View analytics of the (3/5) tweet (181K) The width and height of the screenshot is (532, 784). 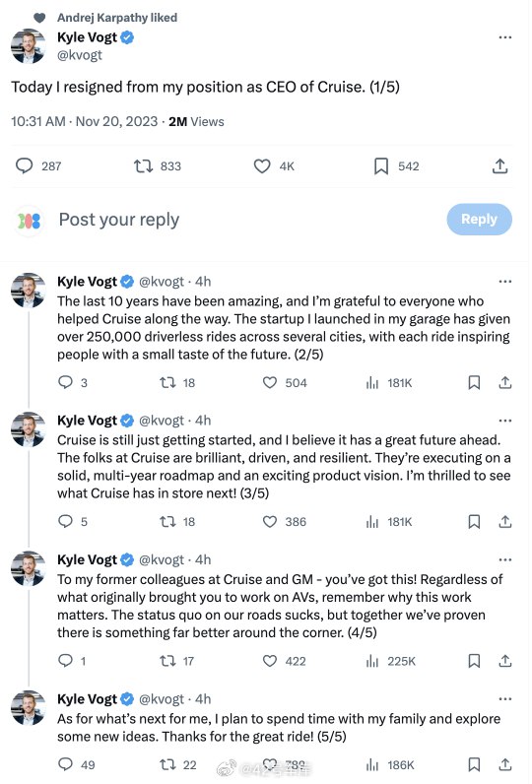click(372, 522)
